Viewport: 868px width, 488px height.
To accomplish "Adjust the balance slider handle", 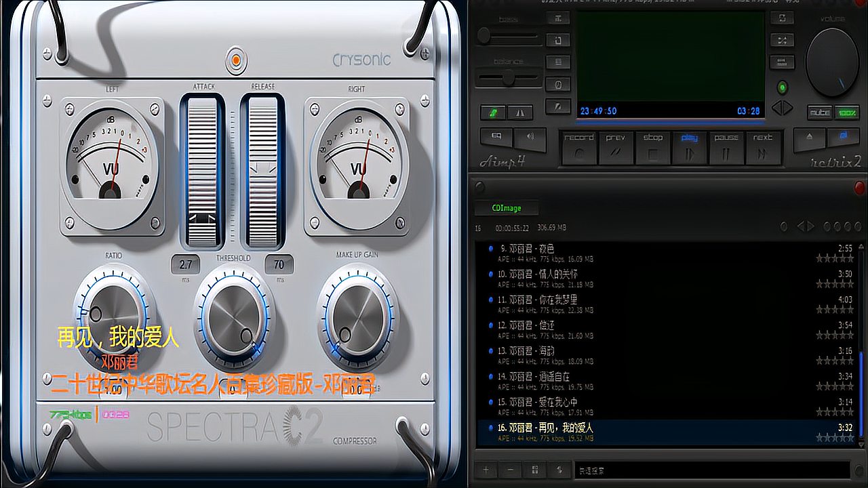I will pyautogui.click(x=509, y=78).
